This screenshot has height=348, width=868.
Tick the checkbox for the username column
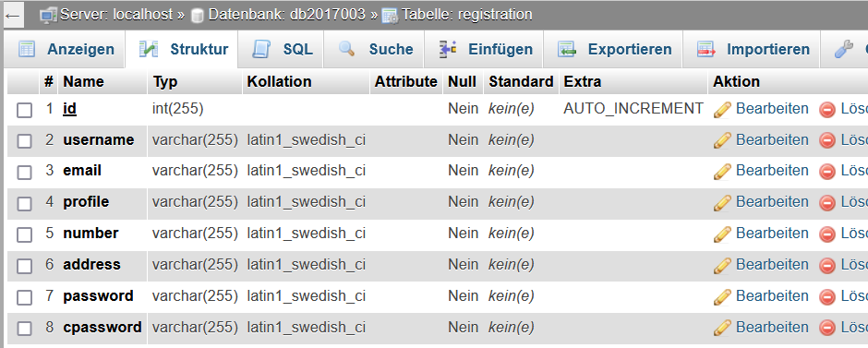[24, 141]
